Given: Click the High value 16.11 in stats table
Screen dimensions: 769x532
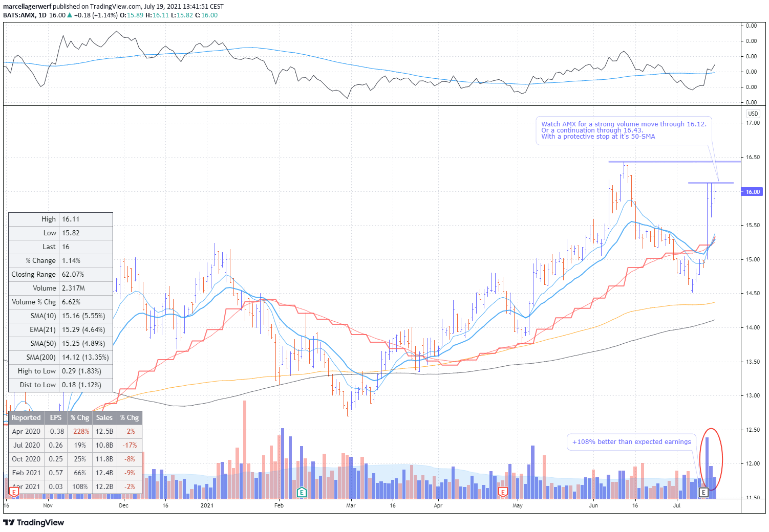Looking at the screenshot, I should click(x=71, y=219).
